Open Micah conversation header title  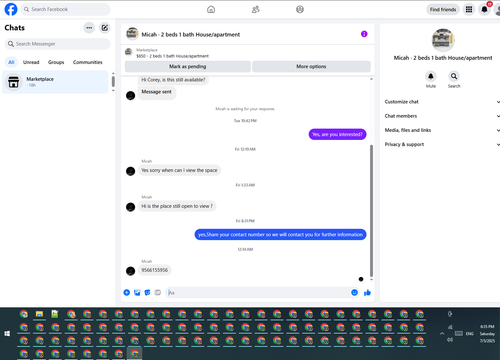point(191,34)
